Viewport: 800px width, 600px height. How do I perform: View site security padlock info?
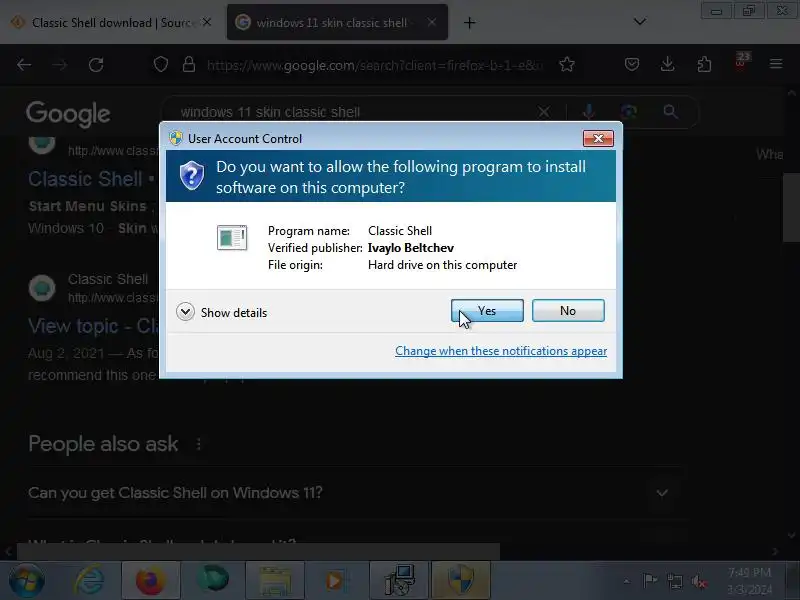click(x=189, y=64)
